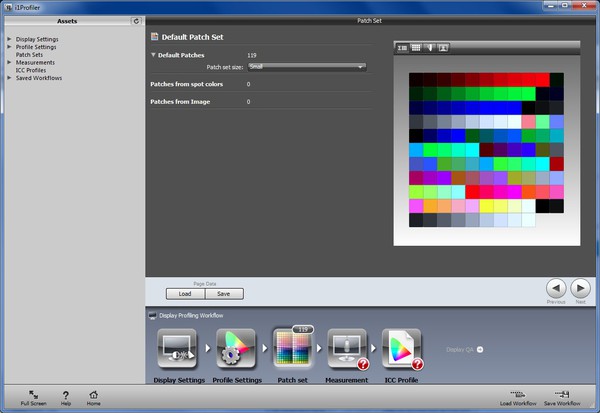Image resolution: width=600 pixels, height=413 pixels.
Task: Click the Patches from spot colors heading
Action: point(186,84)
